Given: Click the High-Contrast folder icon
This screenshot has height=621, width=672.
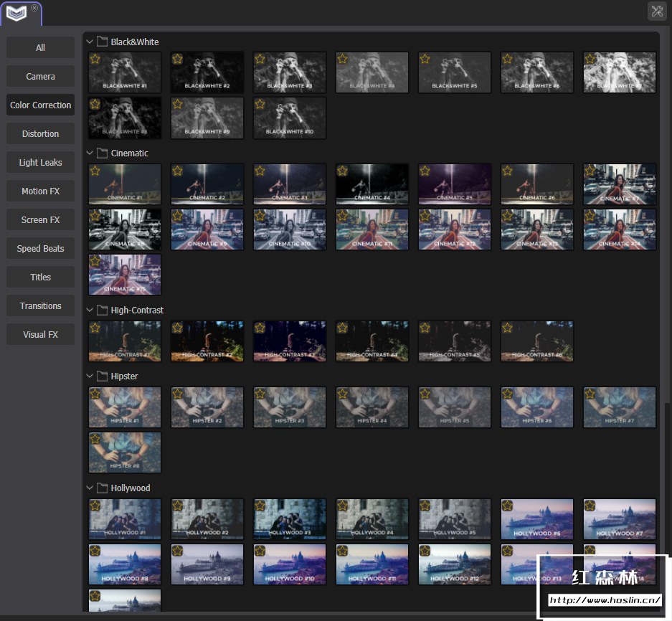Looking at the screenshot, I should click(102, 310).
